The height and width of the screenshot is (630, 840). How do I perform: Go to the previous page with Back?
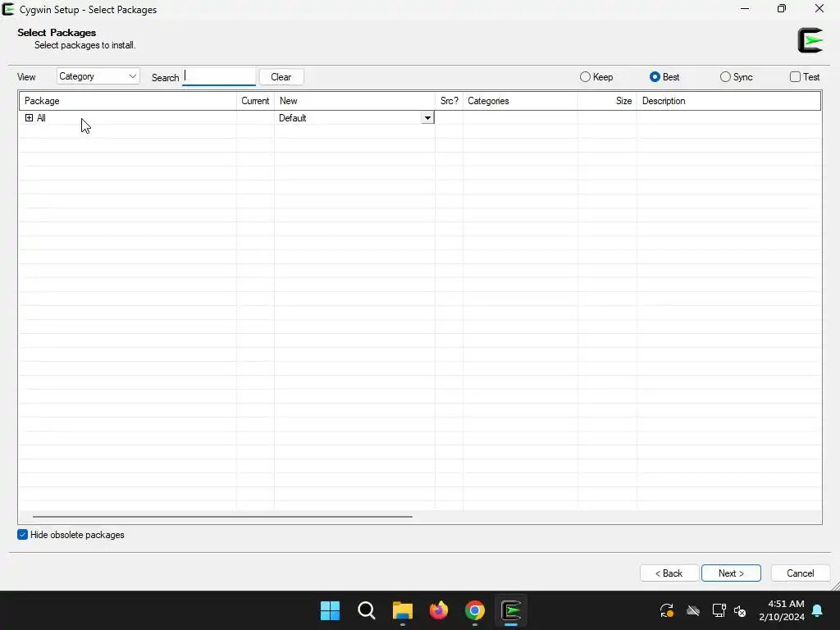click(x=669, y=573)
